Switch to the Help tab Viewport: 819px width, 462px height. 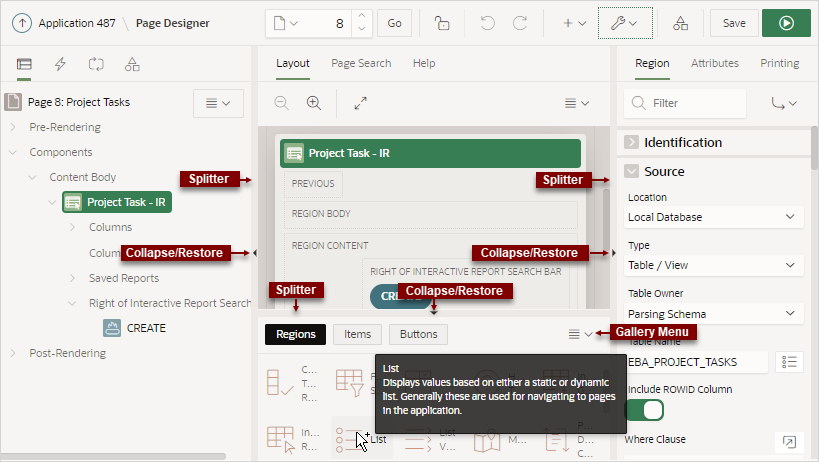coord(424,63)
